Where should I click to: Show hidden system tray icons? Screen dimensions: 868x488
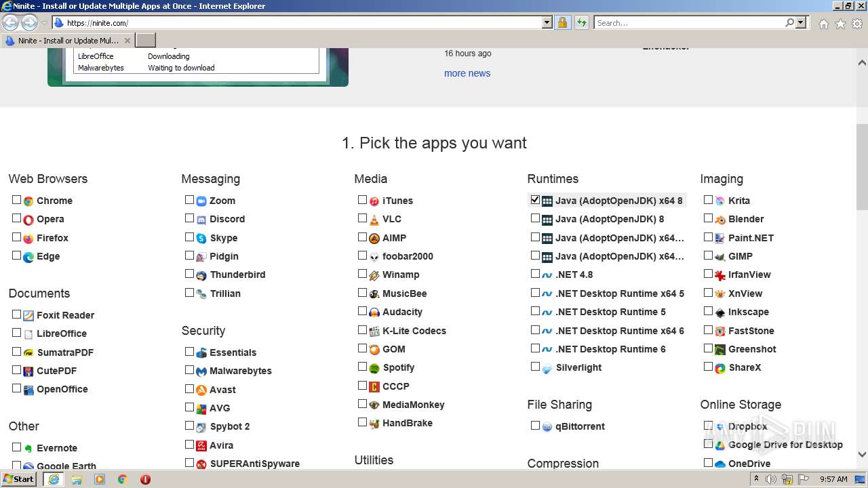(757, 479)
